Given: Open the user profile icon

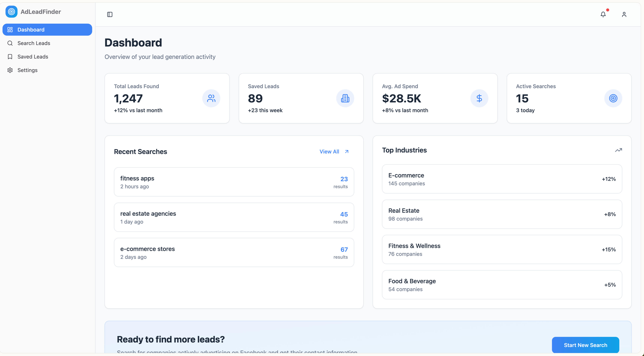Looking at the screenshot, I should 624,14.
